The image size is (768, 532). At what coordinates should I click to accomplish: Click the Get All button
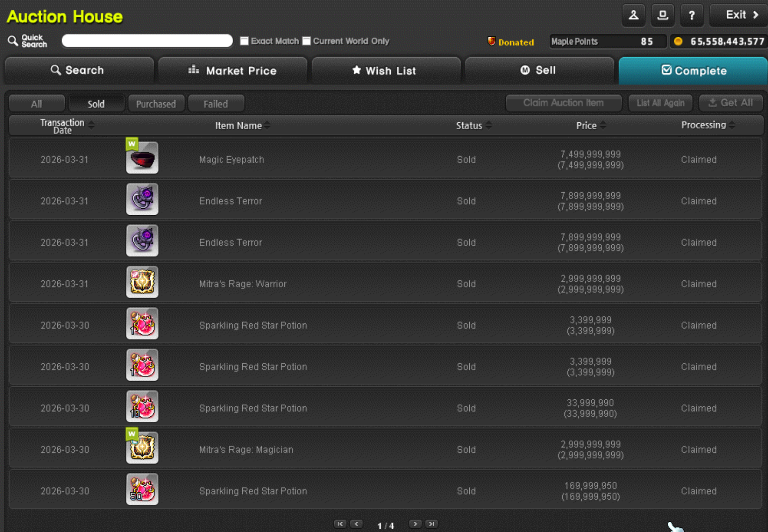731,103
